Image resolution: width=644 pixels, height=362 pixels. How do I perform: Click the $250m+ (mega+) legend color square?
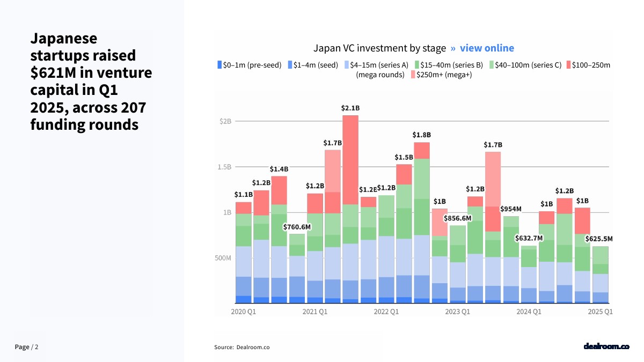point(413,75)
